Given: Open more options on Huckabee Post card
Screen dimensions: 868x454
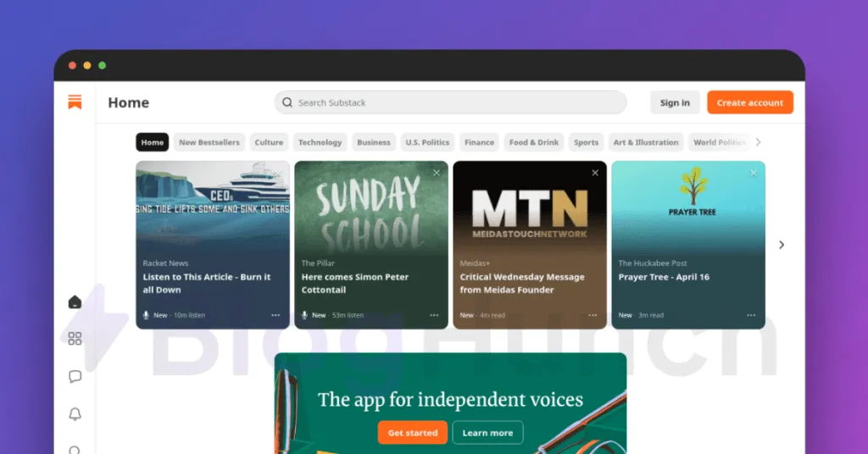Looking at the screenshot, I should pyautogui.click(x=751, y=315).
